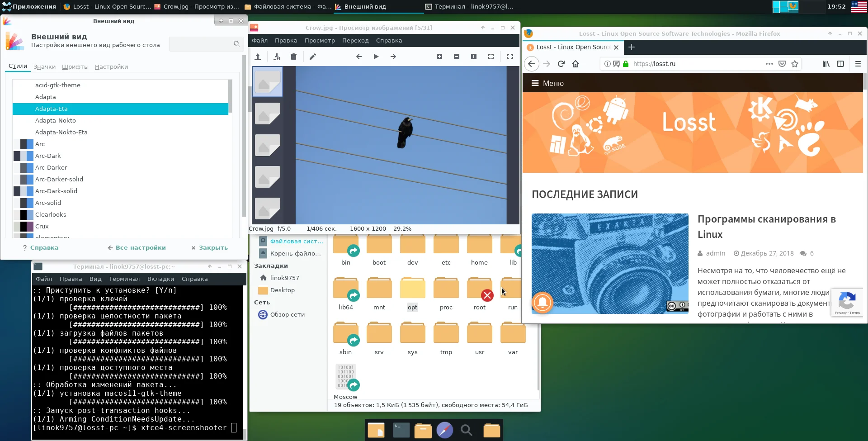Reload the losst.ru page in Firefox
Screen dimensions: 868x441
561,64
